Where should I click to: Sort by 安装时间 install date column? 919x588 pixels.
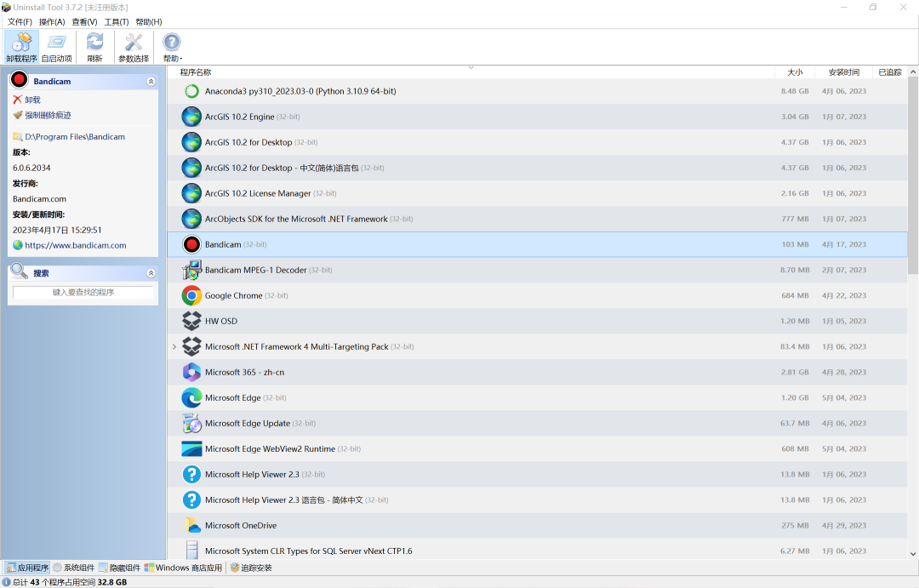click(x=843, y=72)
